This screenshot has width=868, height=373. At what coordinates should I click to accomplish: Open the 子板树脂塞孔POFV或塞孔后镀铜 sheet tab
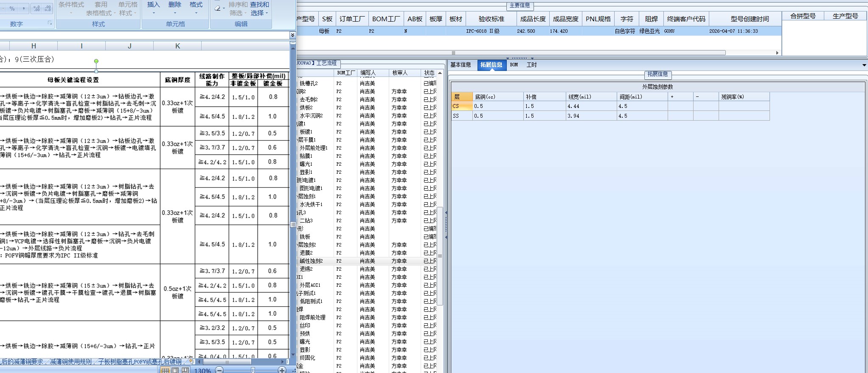point(140,362)
